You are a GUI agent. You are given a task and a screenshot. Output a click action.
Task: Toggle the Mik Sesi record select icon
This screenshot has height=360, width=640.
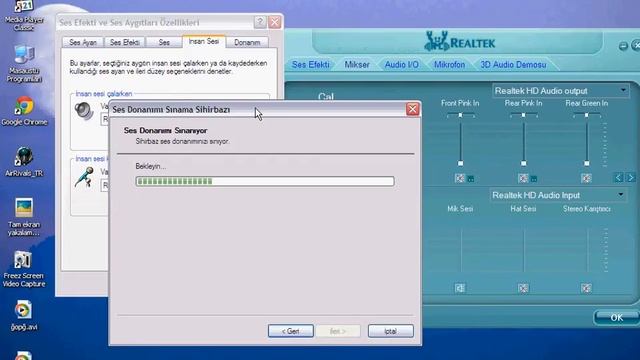click(460, 288)
